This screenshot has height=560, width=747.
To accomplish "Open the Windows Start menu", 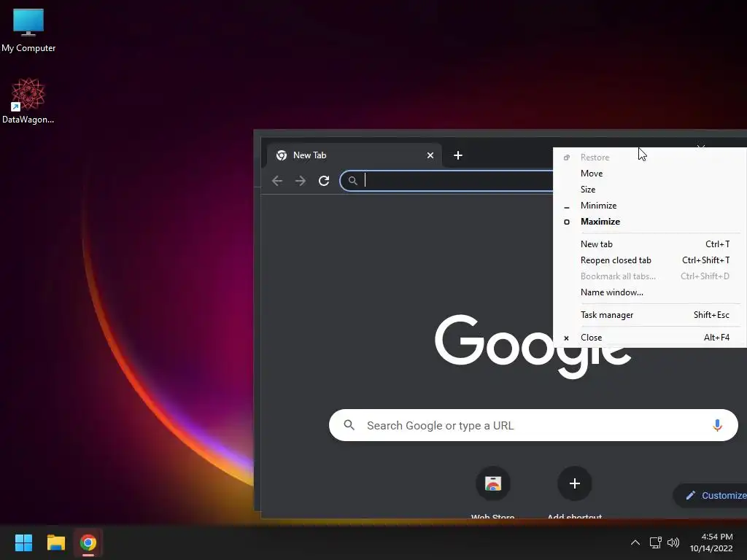I will (x=23, y=542).
